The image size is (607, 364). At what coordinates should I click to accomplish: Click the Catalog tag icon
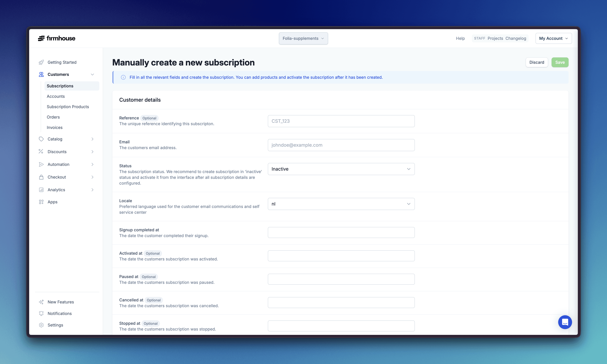click(41, 139)
